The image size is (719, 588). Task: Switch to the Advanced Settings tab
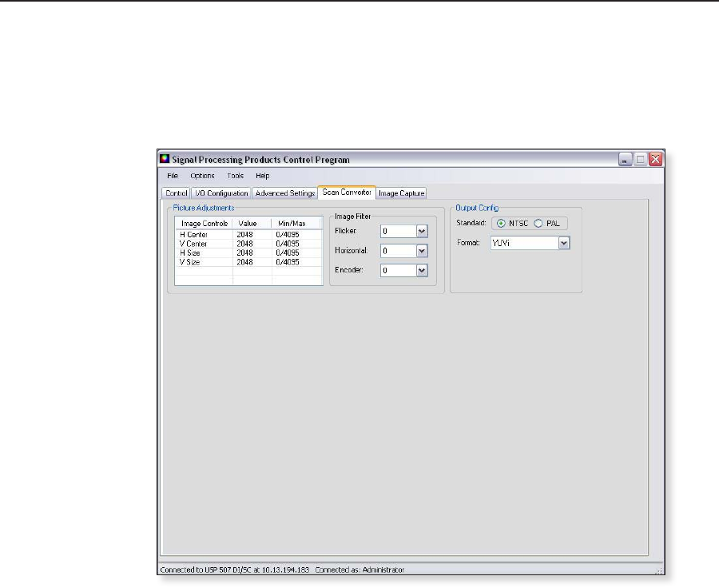pos(284,193)
